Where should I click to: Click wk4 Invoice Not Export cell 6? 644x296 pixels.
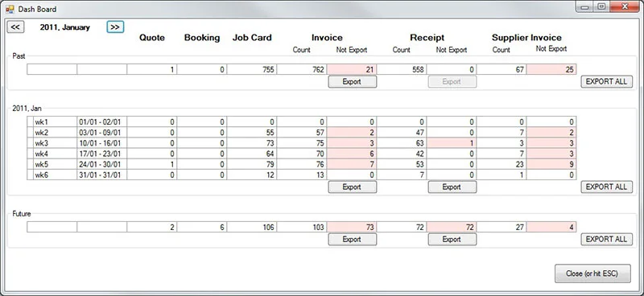point(352,154)
